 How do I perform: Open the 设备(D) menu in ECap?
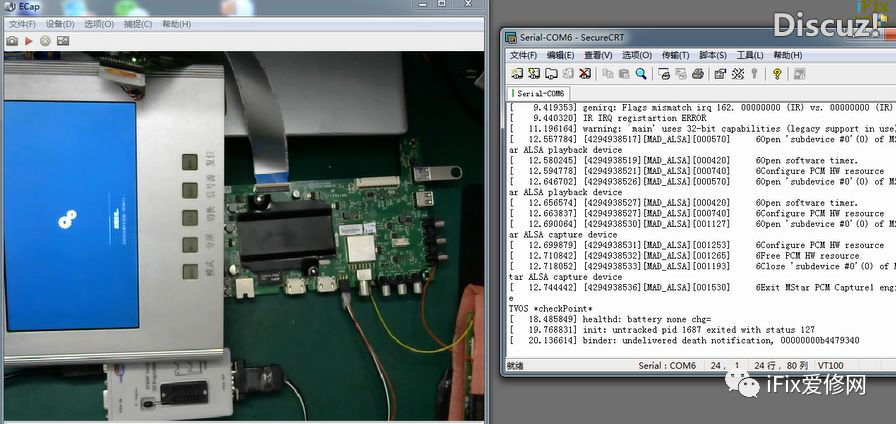tap(60, 24)
